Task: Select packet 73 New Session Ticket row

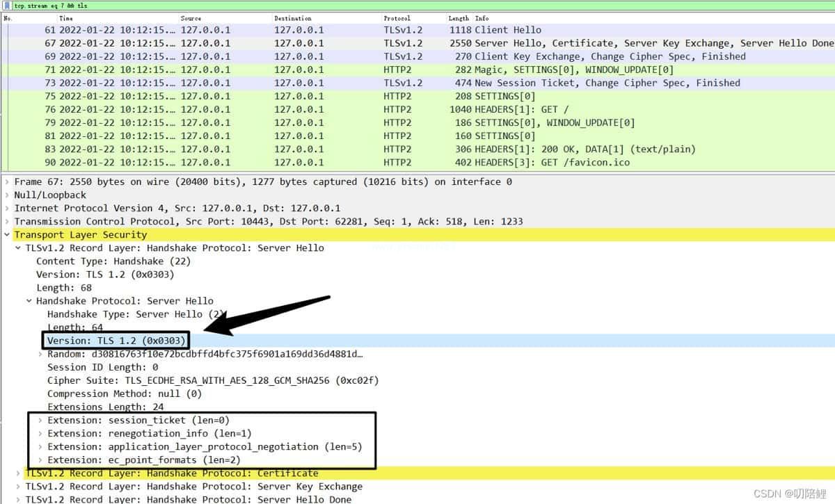Action: (417, 83)
